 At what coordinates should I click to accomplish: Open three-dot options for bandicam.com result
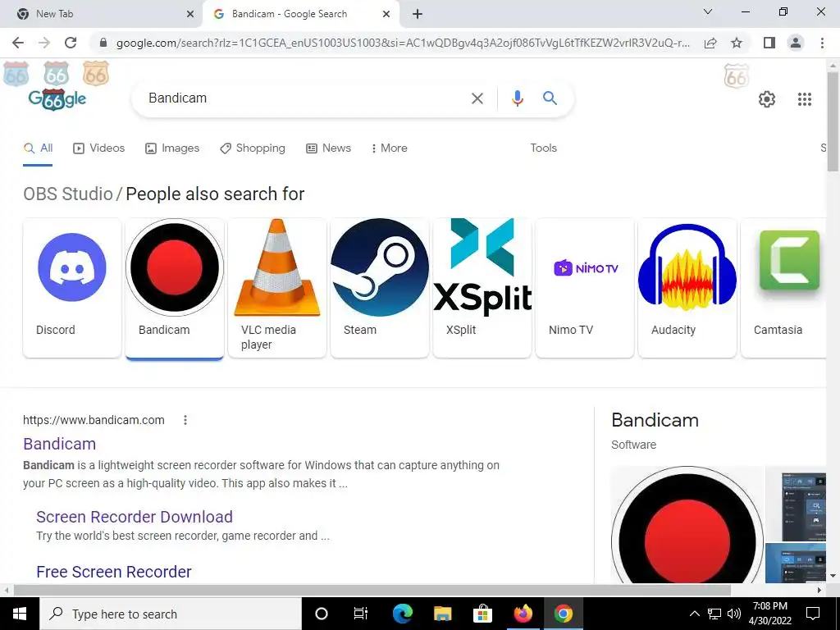tap(185, 420)
